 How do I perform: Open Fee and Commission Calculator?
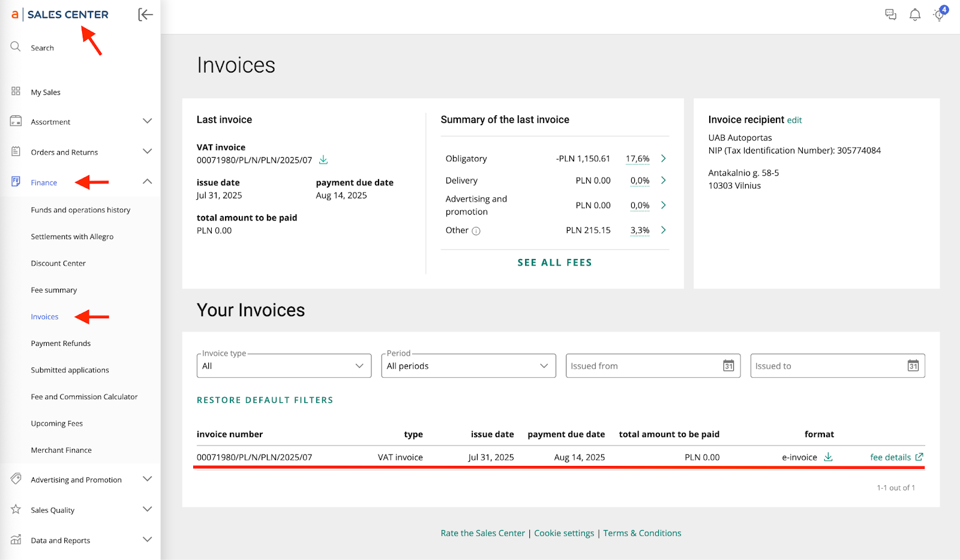[x=84, y=397]
